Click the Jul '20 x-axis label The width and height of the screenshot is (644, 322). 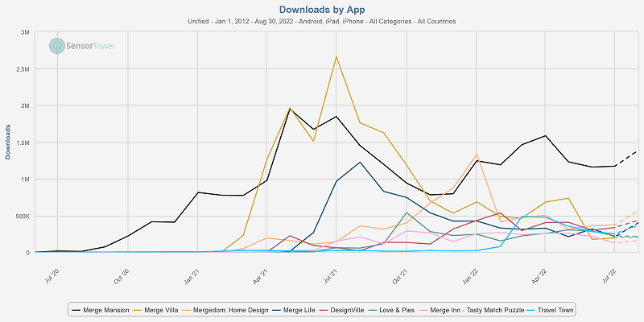click(52, 276)
